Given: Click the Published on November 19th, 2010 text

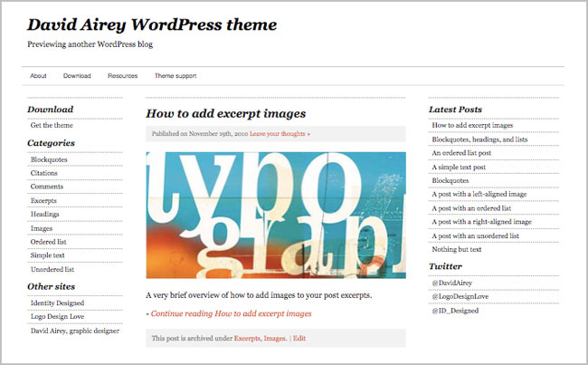Looking at the screenshot, I should (200, 134).
